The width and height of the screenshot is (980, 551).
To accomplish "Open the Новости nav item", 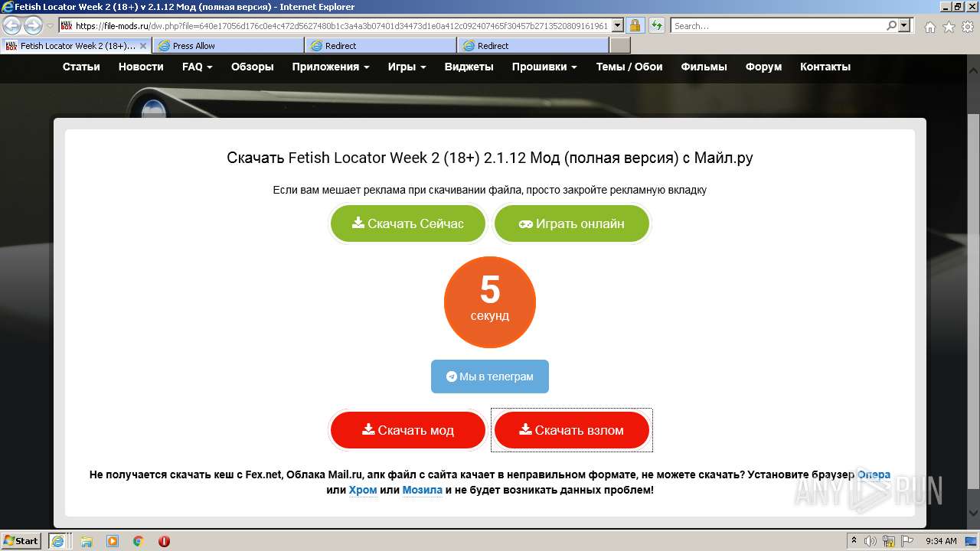I will coord(141,67).
